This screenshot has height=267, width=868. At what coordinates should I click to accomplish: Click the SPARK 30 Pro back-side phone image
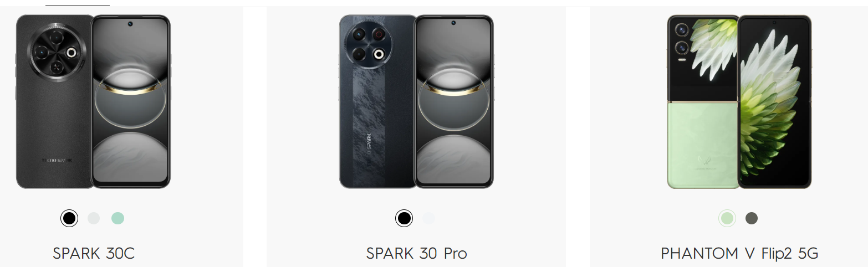pyautogui.click(x=377, y=102)
